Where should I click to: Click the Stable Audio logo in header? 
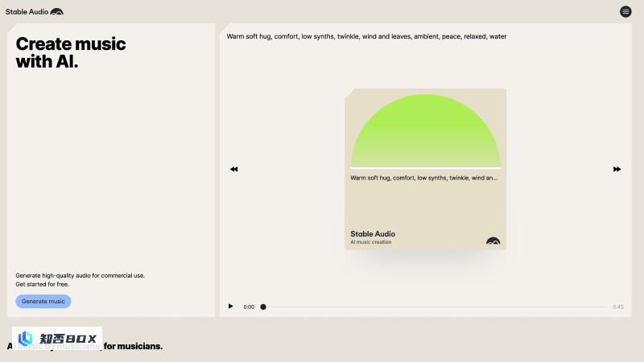(x=35, y=11)
